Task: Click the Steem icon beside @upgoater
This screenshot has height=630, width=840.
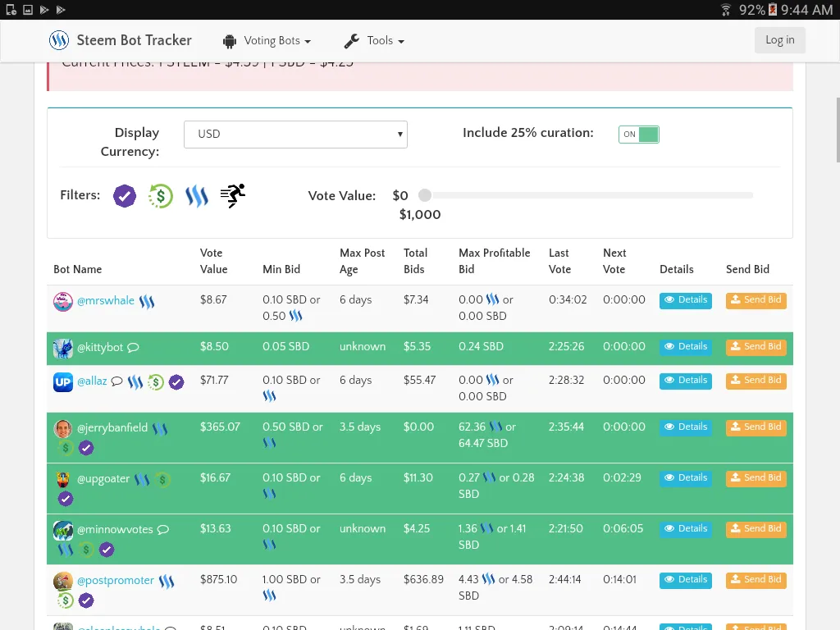Action: pos(142,479)
